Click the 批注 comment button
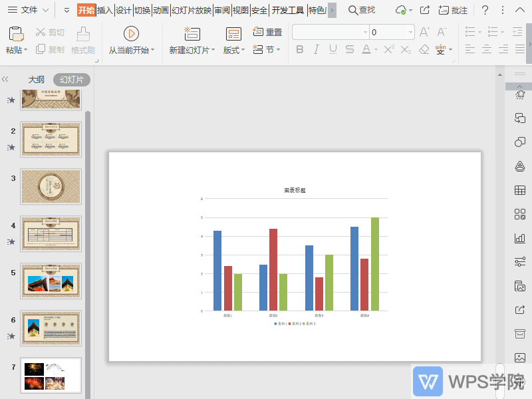 (x=453, y=10)
